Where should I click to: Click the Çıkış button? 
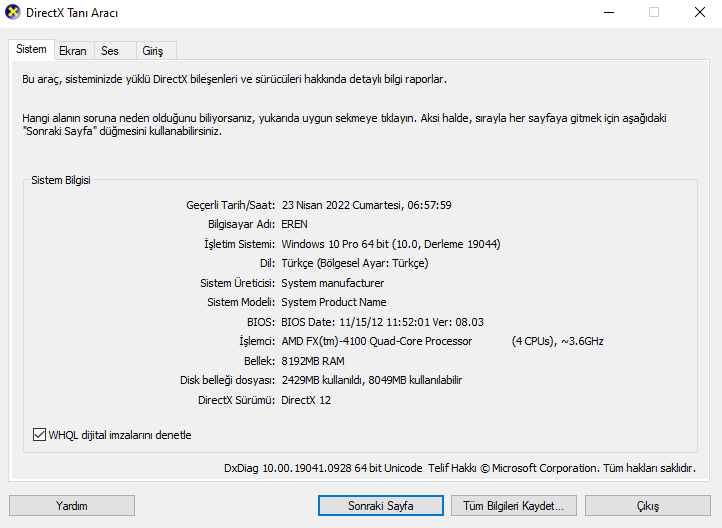pos(648,505)
